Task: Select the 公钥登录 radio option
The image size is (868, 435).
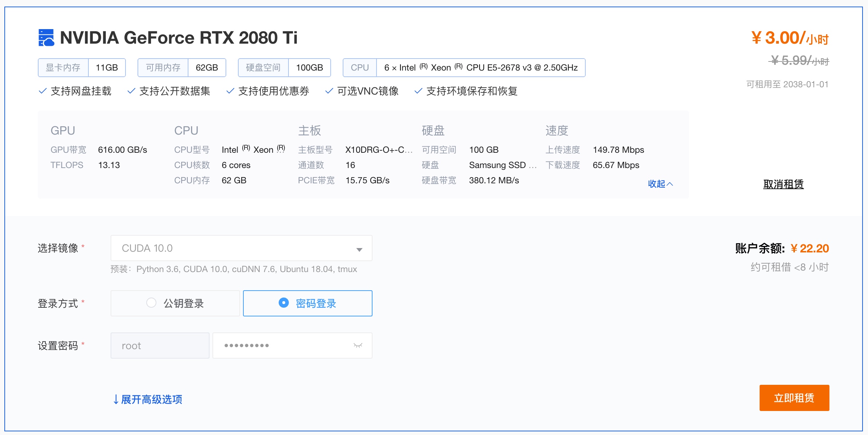Action: tap(175, 303)
